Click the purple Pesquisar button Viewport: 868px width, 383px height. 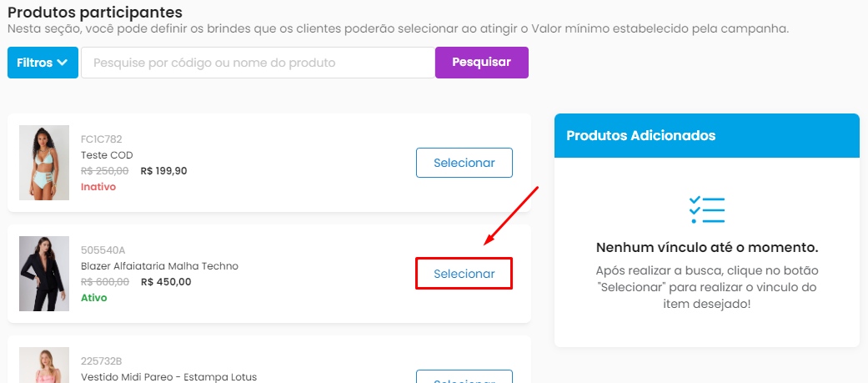[x=482, y=63]
